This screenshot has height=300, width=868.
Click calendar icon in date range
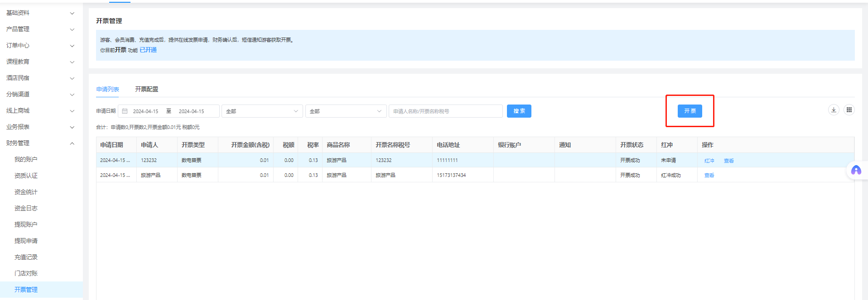tap(125, 111)
